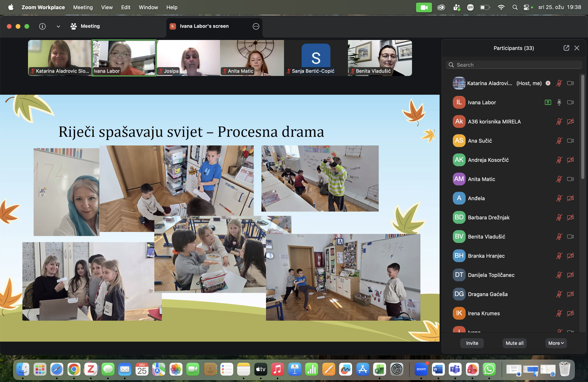Click Dragana Gaćeša's disabled camera icon
Screen dimensions: 588x382
[570, 294]
